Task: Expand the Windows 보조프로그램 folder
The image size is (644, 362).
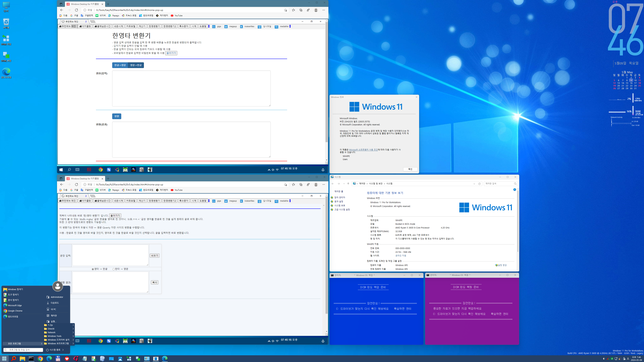Action: pyautogui.click(x=59, y=344)
